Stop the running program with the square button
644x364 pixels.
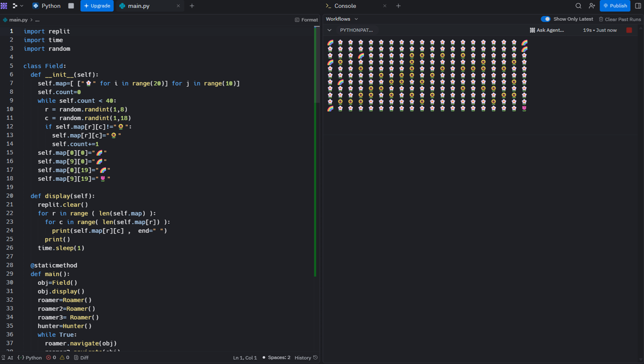[71, 6]
